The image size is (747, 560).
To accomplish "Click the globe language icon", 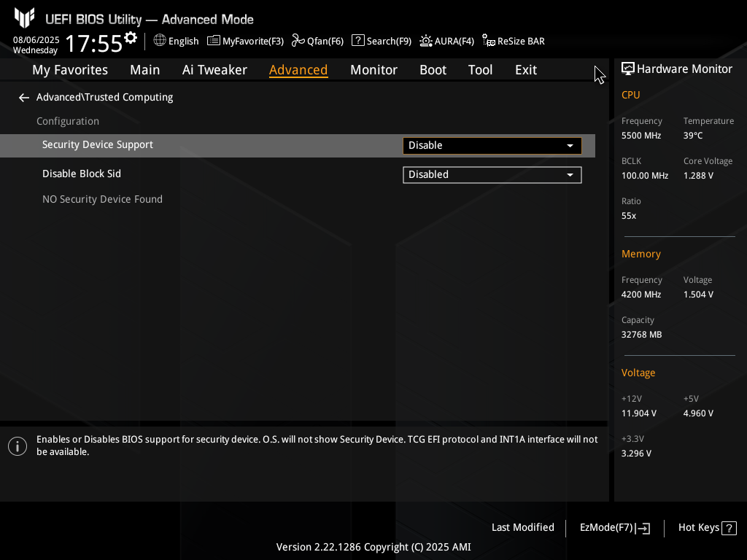I will coord(160,40).
